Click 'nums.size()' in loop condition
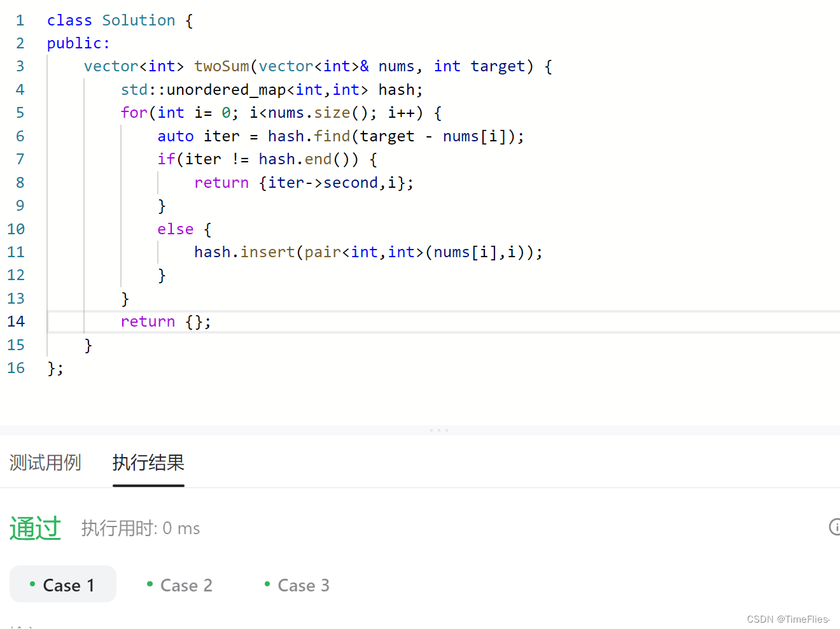Screen dimensions: 840x629 point(318,113)
